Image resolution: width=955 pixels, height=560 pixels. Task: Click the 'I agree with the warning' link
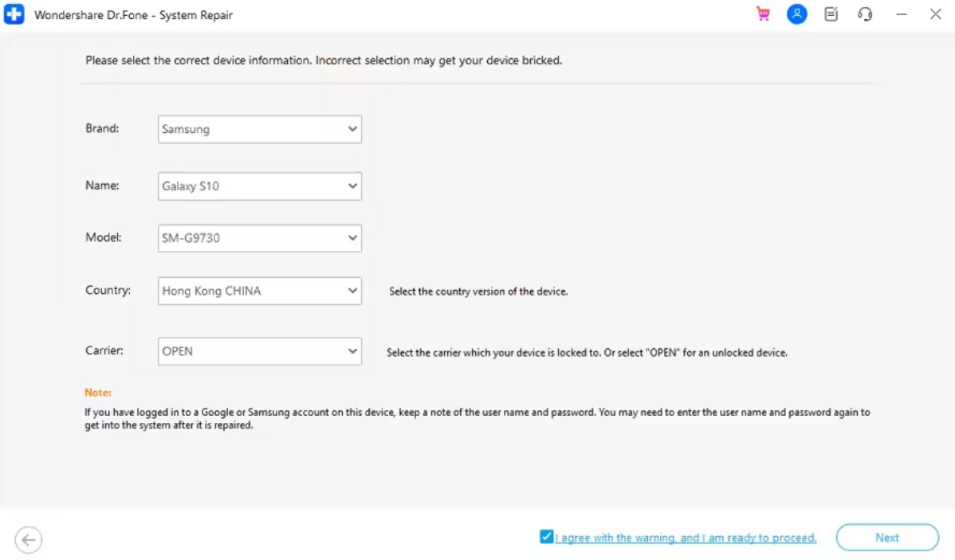(686, 538)
